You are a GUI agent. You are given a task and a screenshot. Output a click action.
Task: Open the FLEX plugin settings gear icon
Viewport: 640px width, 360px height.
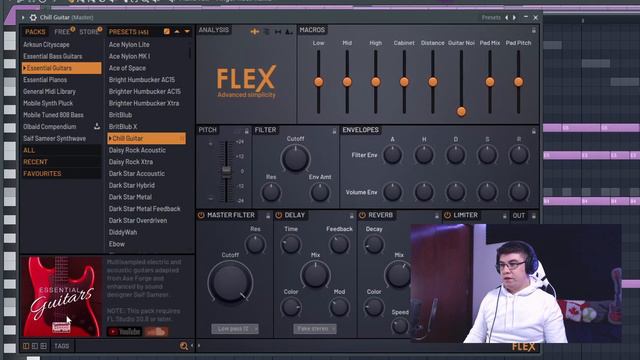point(33,17)
